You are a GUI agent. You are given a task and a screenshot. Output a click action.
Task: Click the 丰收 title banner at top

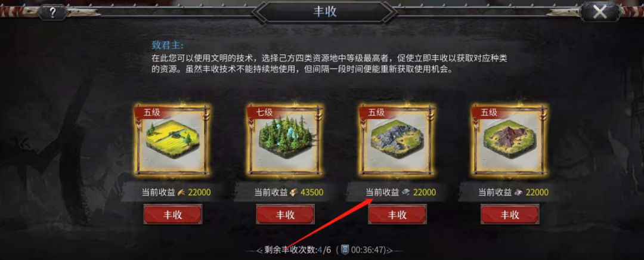[x=324, y=11]
